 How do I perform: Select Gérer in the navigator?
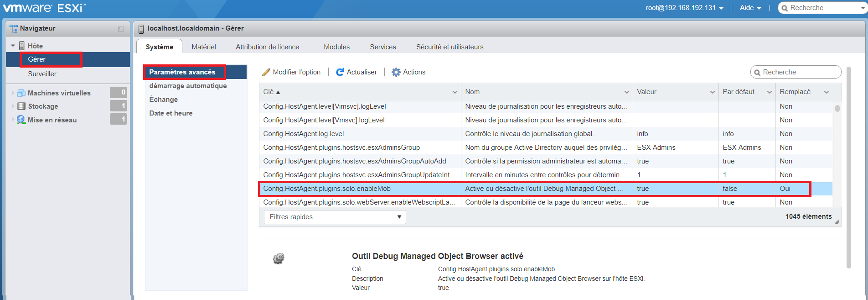(x=68, y=59)
